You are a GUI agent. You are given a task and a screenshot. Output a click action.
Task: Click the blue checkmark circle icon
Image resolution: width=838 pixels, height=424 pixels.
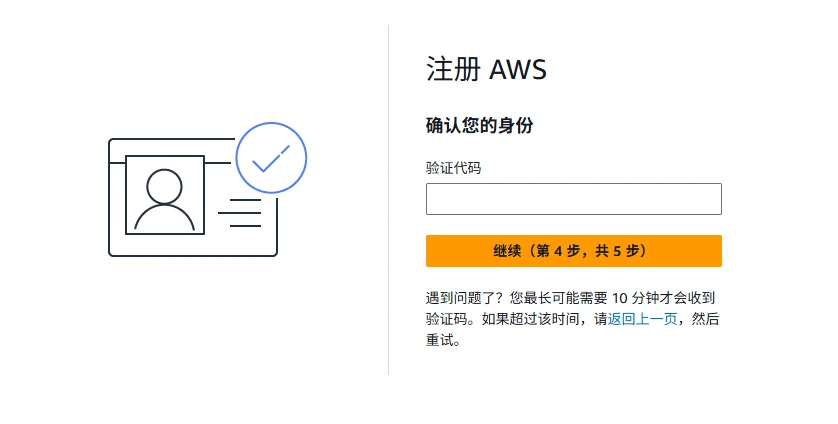tap(271, 158)
